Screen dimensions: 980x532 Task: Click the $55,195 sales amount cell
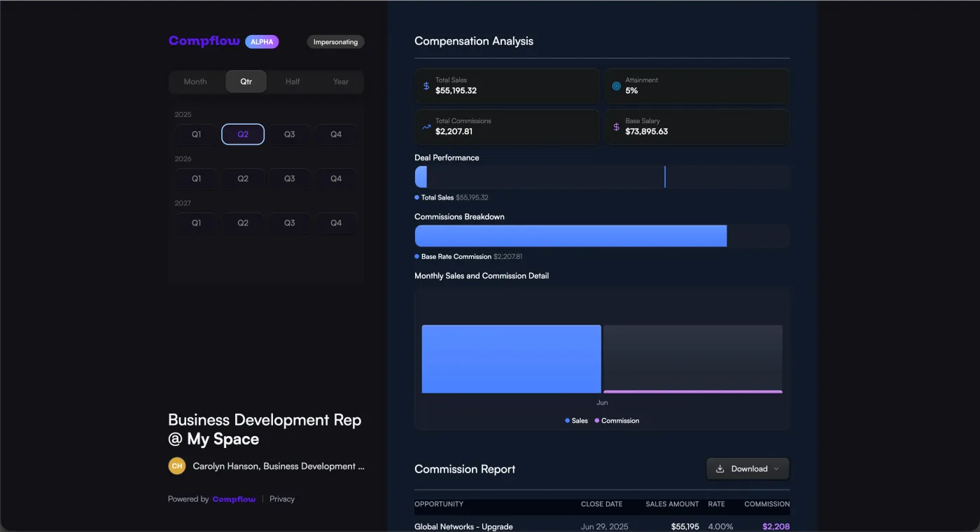click(x=685, y=526)
